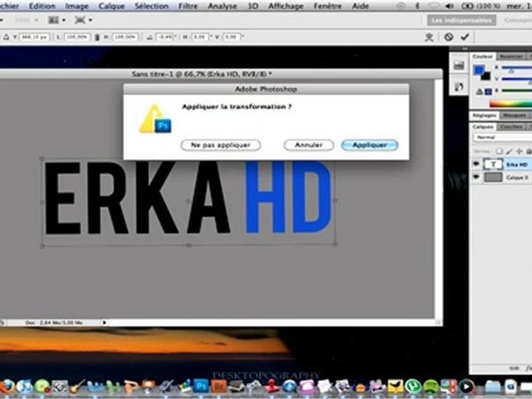Switch to the Couches tab
532x399 pixels.
click(x=511, y=126)
